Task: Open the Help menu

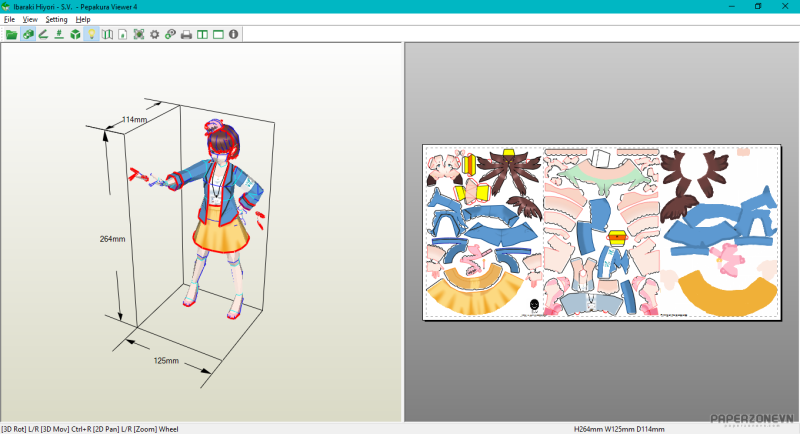Action: (83, 19)
